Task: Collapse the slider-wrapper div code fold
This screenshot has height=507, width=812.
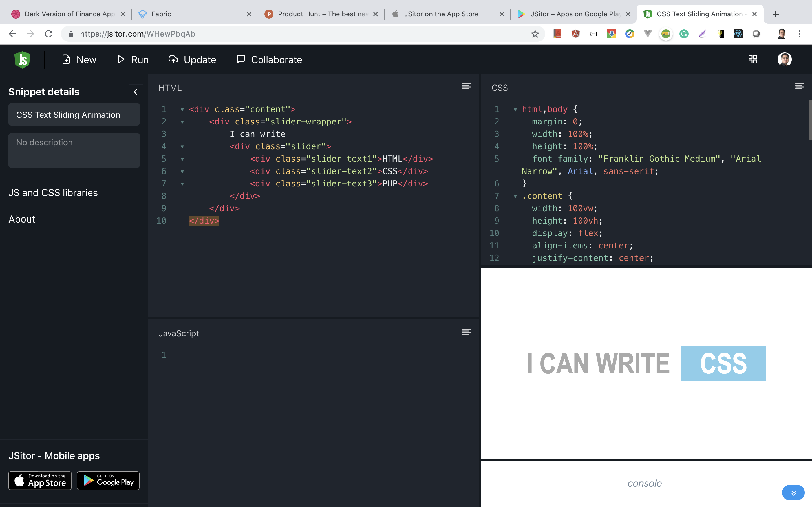Action: 182,122
